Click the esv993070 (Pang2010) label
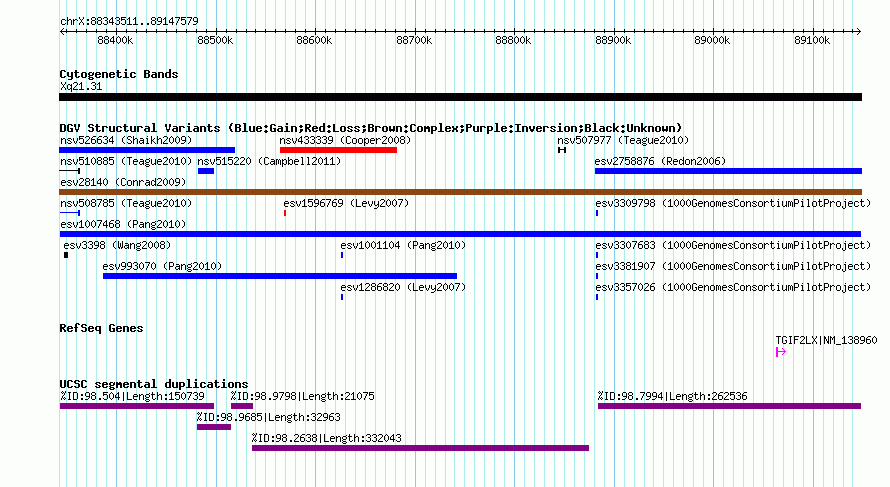This screenshot has width=890, height=487. (x=162, y=266)
